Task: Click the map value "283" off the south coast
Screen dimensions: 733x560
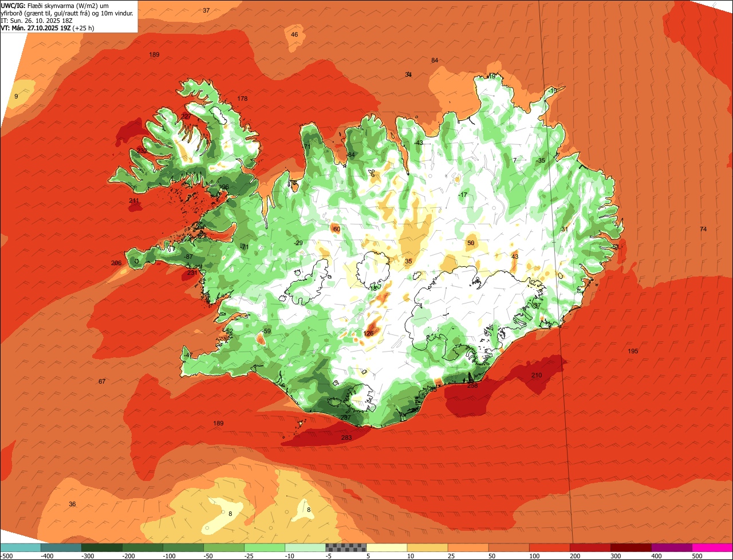Action: pos(346,437)
